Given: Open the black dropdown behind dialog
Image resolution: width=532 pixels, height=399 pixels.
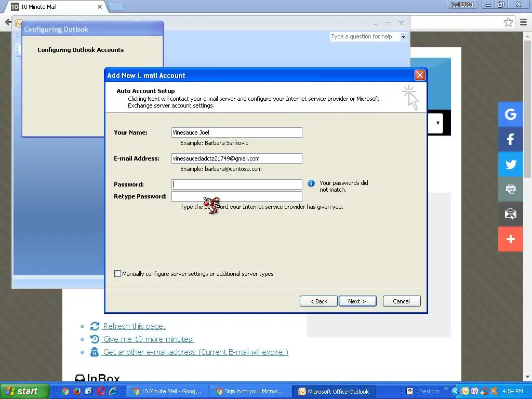Looking at the screenshot, I should tap(437, 123).
